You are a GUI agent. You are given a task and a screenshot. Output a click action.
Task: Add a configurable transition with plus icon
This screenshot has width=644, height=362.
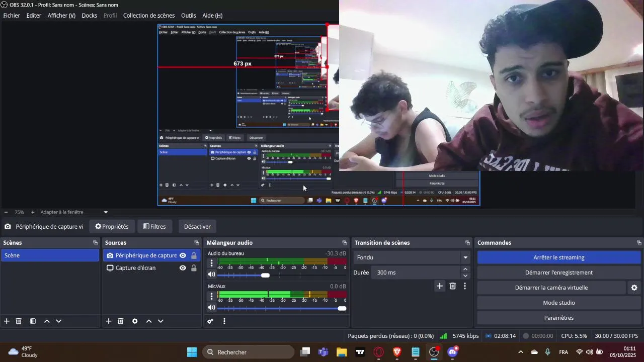pyautogui.click(x=440, y=286)
